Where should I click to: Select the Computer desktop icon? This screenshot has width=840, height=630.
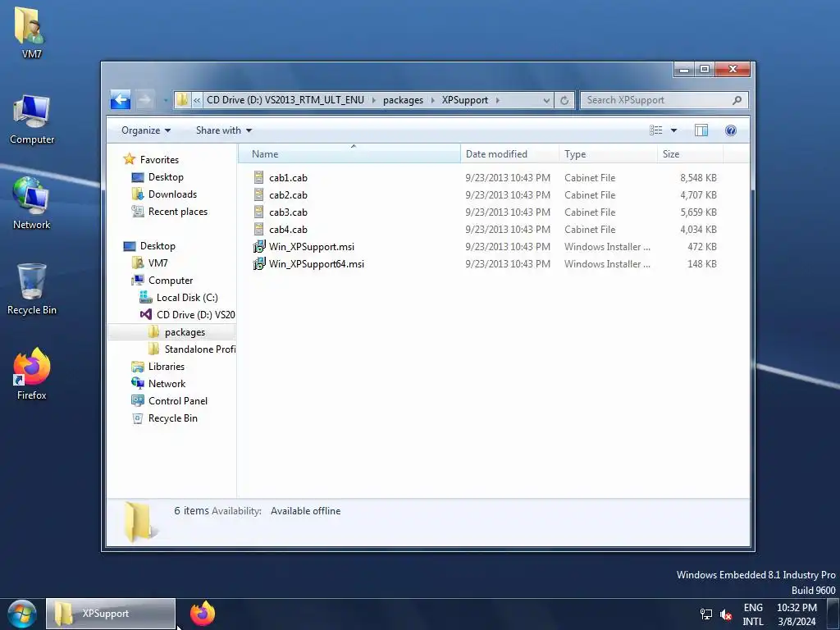point(32,119)
